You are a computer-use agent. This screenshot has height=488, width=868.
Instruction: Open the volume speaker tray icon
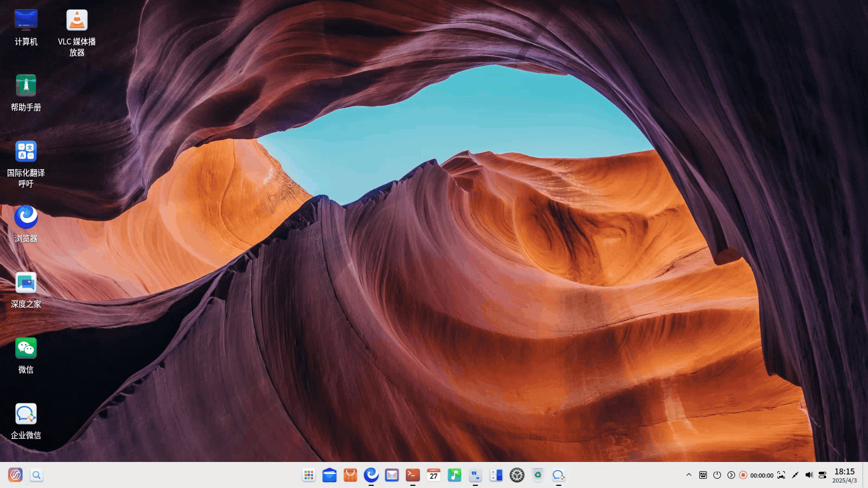pyautogui.click(x=809, y=475)
